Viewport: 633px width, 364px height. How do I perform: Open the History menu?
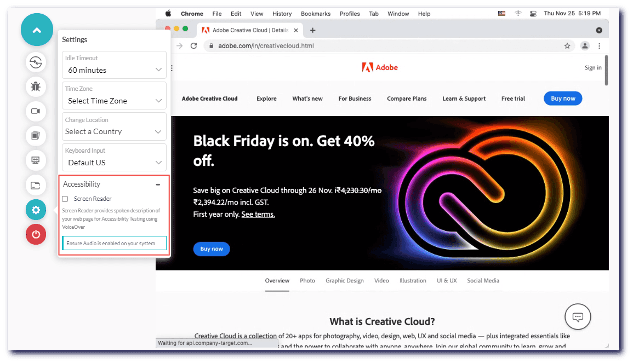pyautogui.click(x=282, y=14)
